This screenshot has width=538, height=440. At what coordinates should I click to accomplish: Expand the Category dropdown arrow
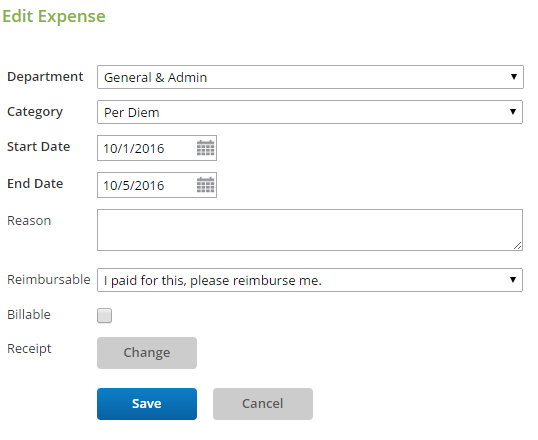click(x=513, y=112)
